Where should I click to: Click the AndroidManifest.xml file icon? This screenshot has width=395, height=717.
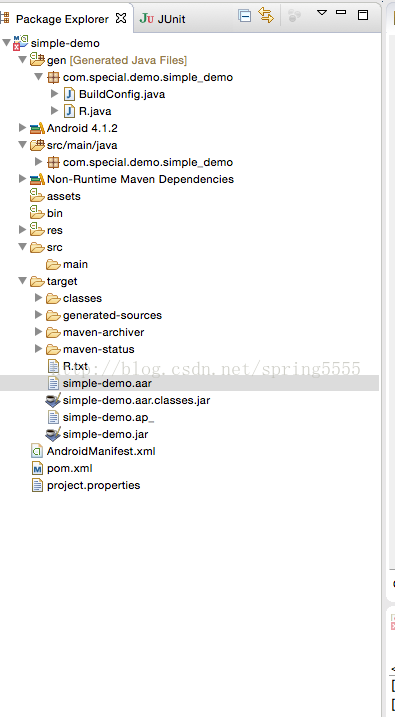tap(37, 451)
